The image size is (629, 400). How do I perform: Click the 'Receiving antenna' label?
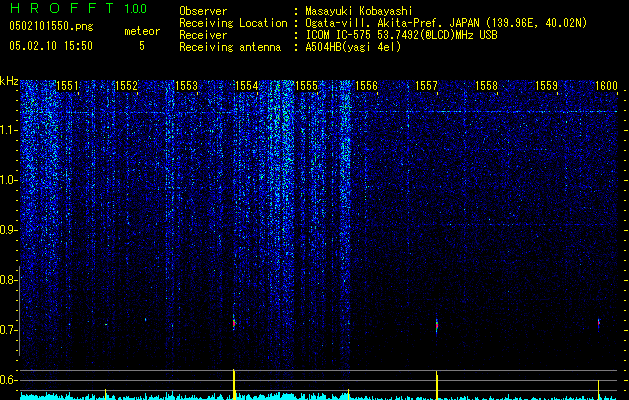click(x=230, y=47)
